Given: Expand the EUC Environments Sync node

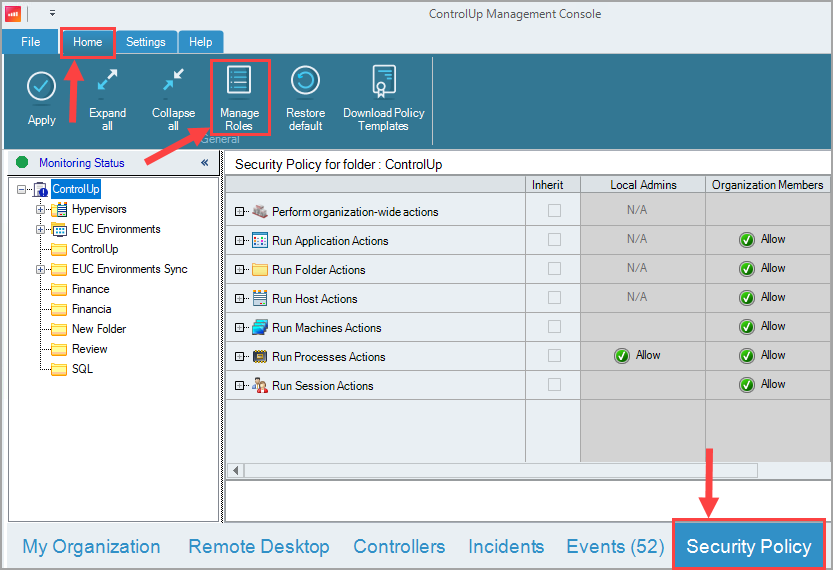Looking at the screenshot, I should (40, 269).
